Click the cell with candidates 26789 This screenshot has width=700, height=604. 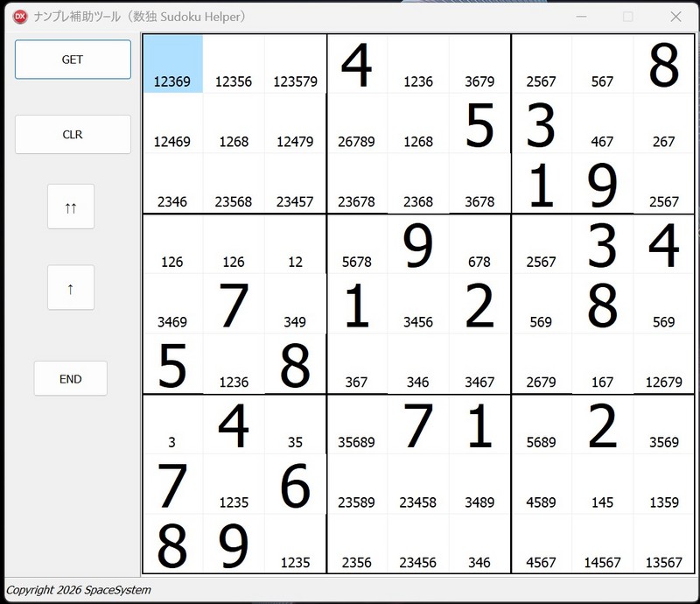point(356,124)
